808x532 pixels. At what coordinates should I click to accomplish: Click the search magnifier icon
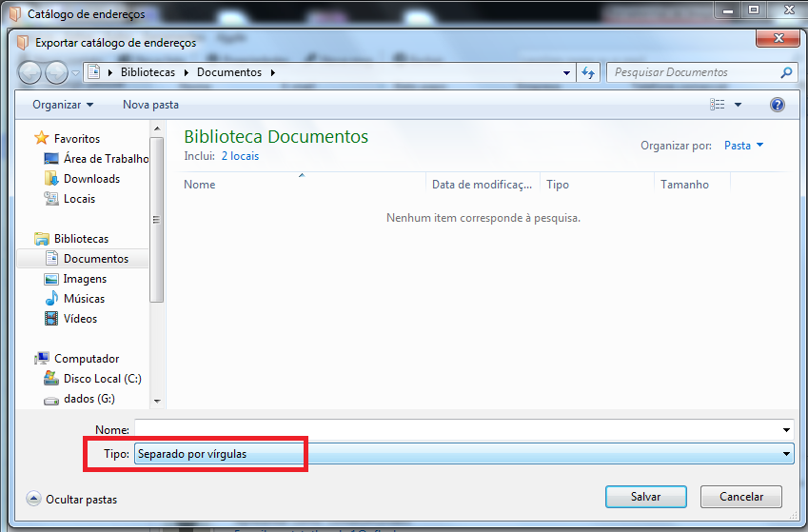point(786,72)
